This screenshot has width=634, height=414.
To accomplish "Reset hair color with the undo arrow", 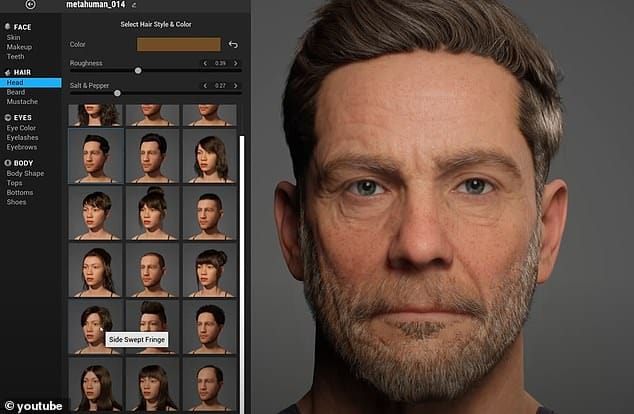I will pos(233,44).
